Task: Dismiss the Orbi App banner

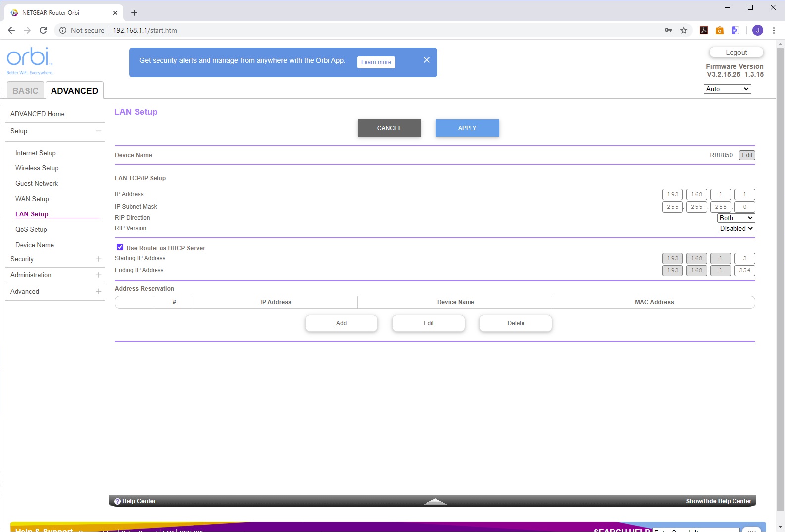Action: (427, 60)
